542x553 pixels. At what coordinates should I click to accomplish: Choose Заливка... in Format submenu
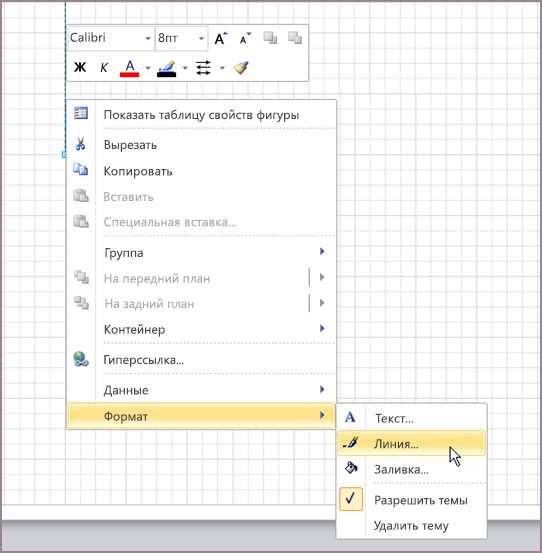pos(401,469)
